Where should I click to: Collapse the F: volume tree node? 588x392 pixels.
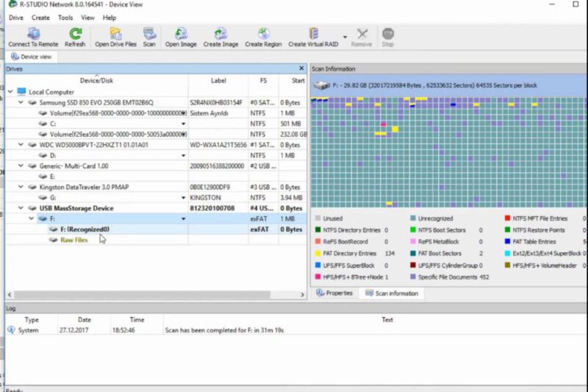[x=32, y=218]
